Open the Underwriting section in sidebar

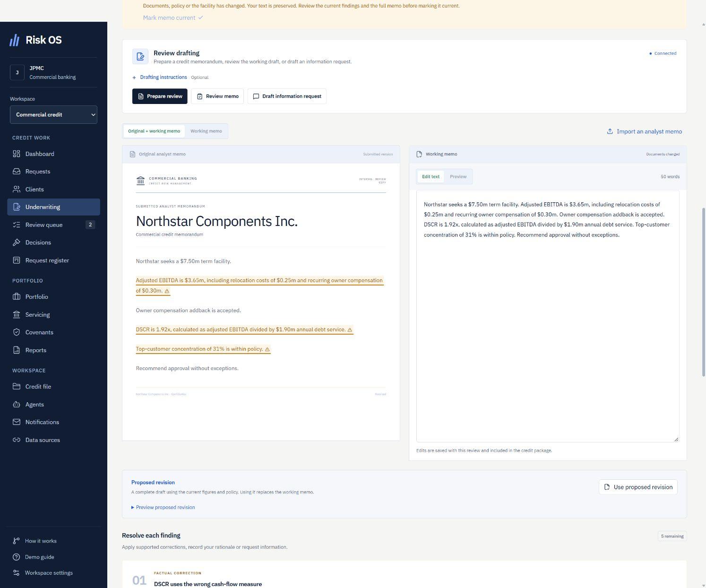pyautogui.click(x=53, y=207)
